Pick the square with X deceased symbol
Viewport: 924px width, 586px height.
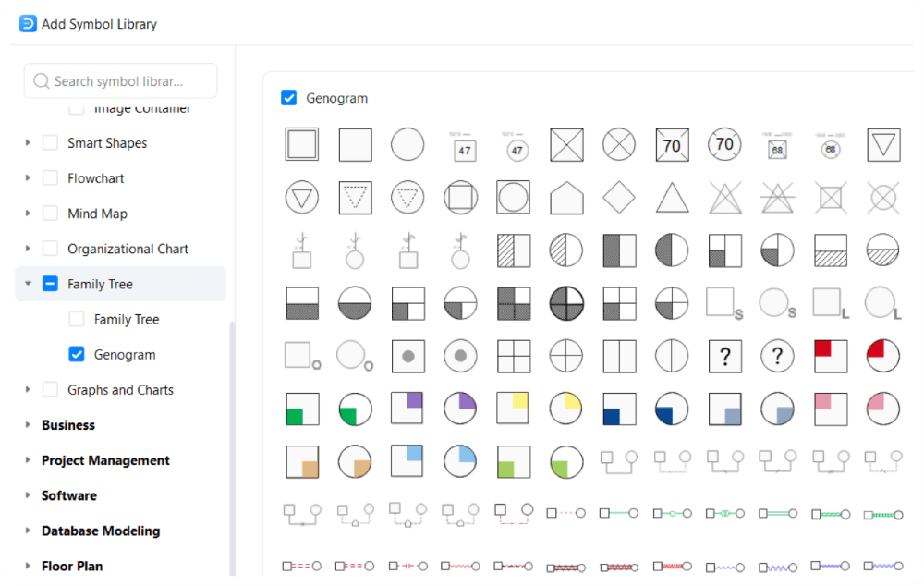pos(566,144)
